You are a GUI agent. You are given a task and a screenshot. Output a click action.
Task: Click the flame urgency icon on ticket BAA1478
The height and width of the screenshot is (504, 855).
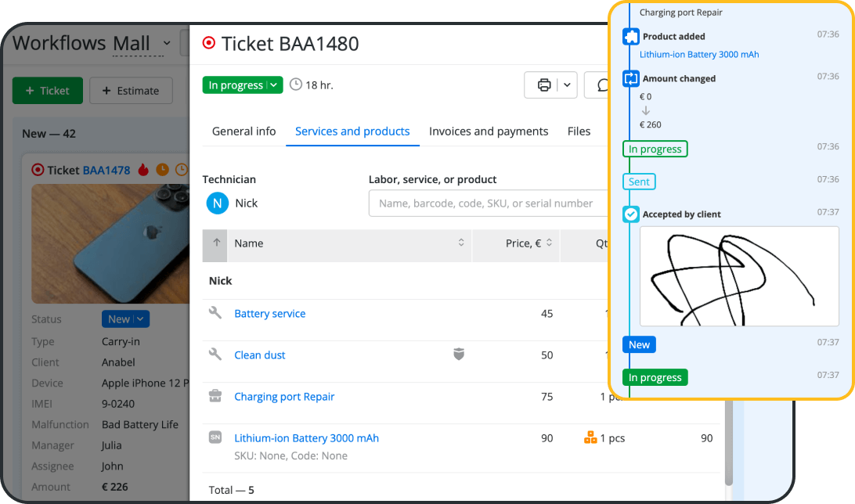pos(143,170)
